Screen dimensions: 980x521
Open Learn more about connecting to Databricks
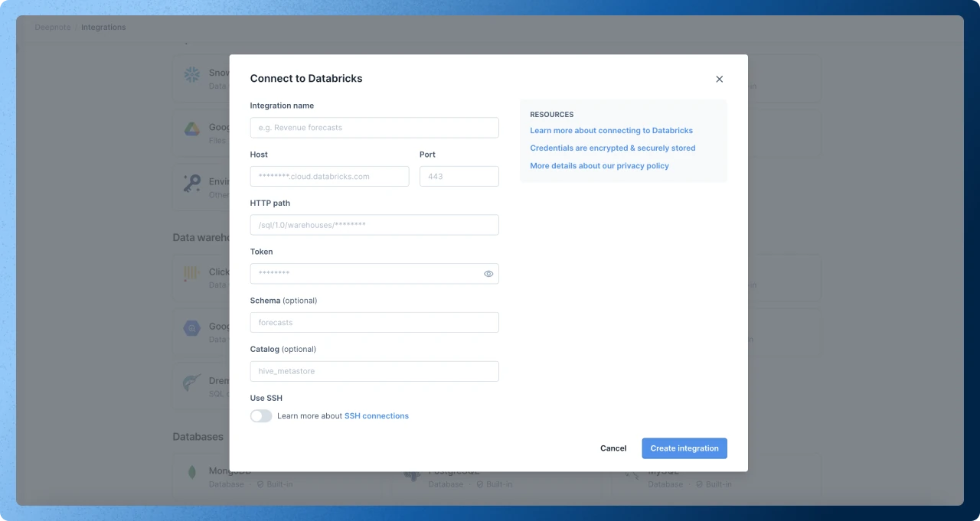point(611,131)
